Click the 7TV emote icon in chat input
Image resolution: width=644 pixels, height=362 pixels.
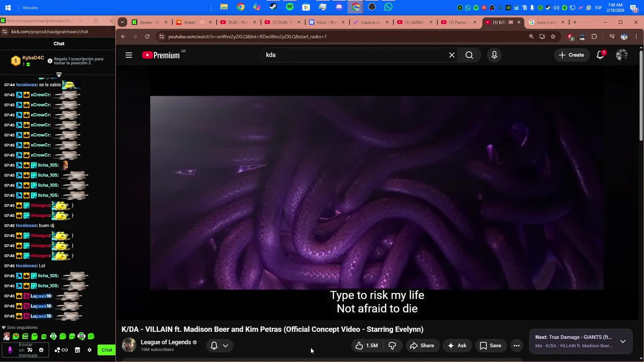(30, 350)
